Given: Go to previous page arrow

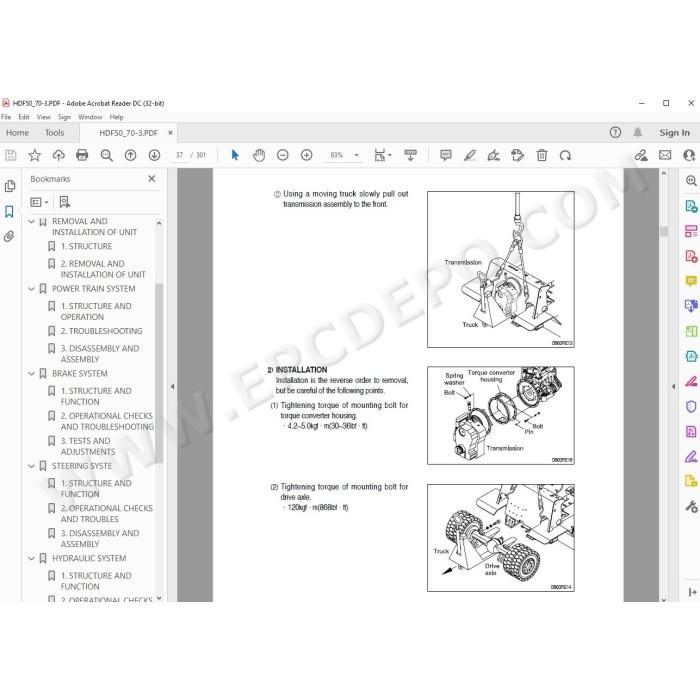Looking at the screenshot, I should point(130,155).
